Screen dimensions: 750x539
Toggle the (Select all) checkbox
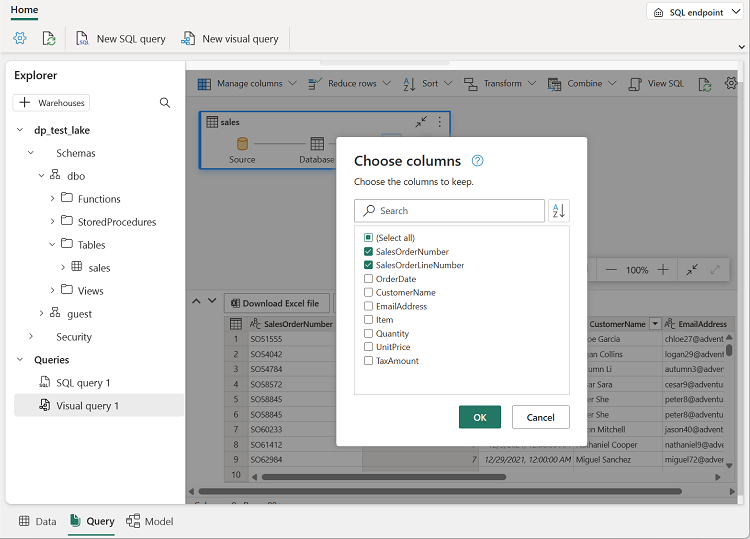pos(368,238)
